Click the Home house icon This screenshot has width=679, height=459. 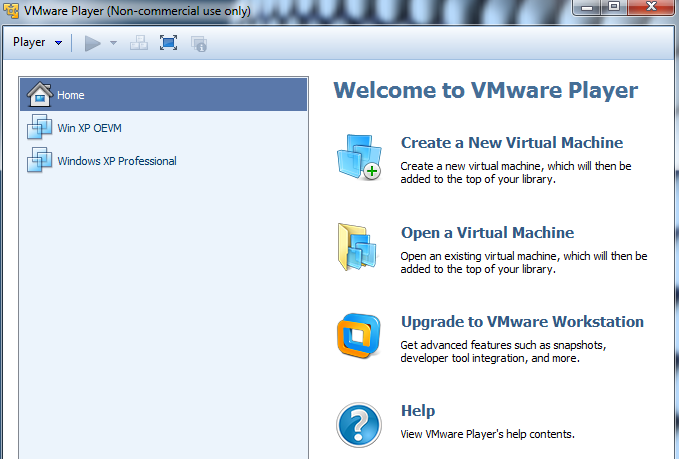(x=39, y=94)
